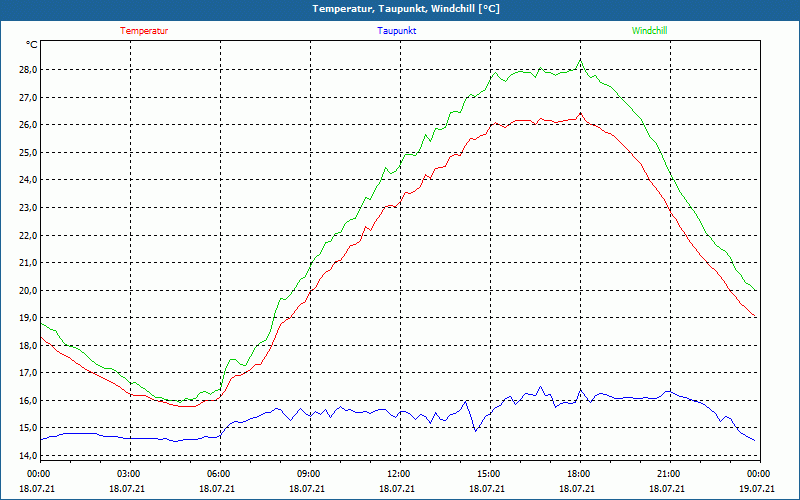Click the 12:00 time axis label
Screen dimensions: 800x500
[398, 474]
